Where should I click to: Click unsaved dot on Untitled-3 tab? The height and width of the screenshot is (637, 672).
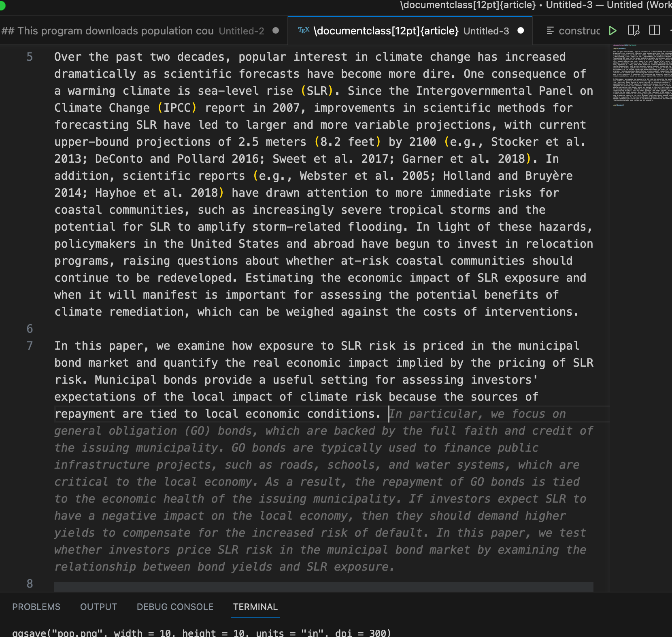[521, 30]
